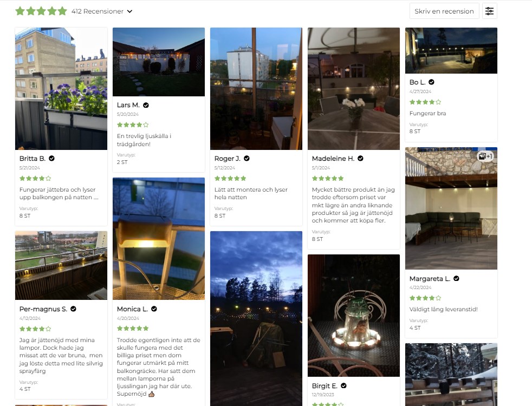
Task: View Madeleine H.'s patio table photo
Action: [x=354, y=89]
